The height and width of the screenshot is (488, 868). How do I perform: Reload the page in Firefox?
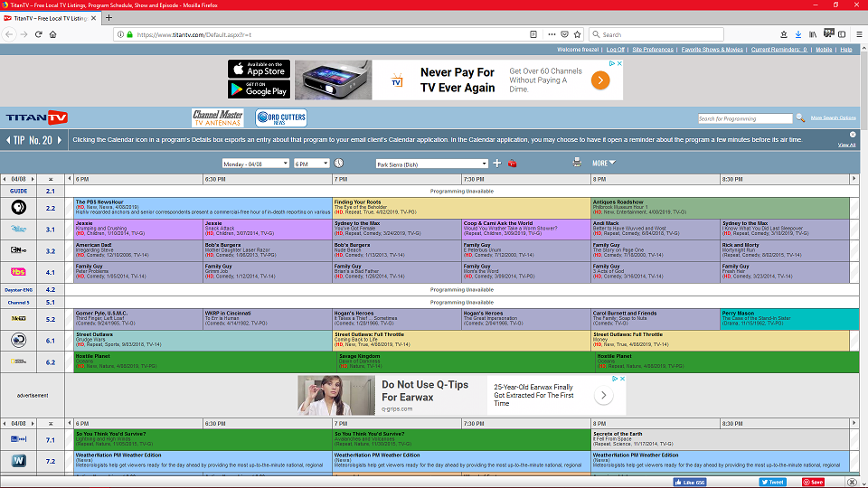click(x=38, y=34)
